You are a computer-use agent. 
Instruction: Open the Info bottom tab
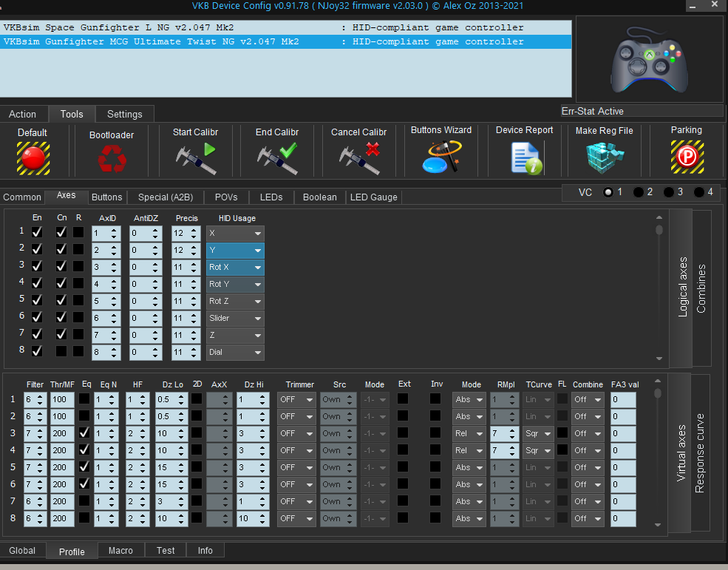click(x=205, y=551)
